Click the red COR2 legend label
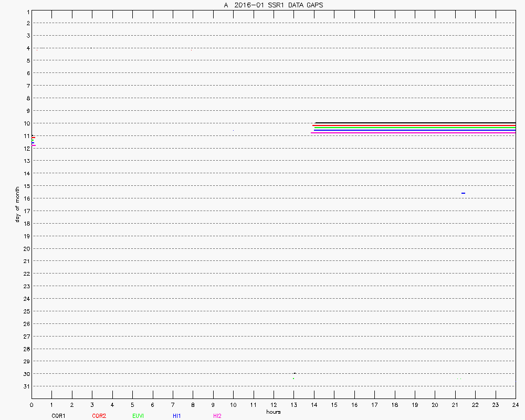This screenshot has width=525, height=420. (99, 416)
